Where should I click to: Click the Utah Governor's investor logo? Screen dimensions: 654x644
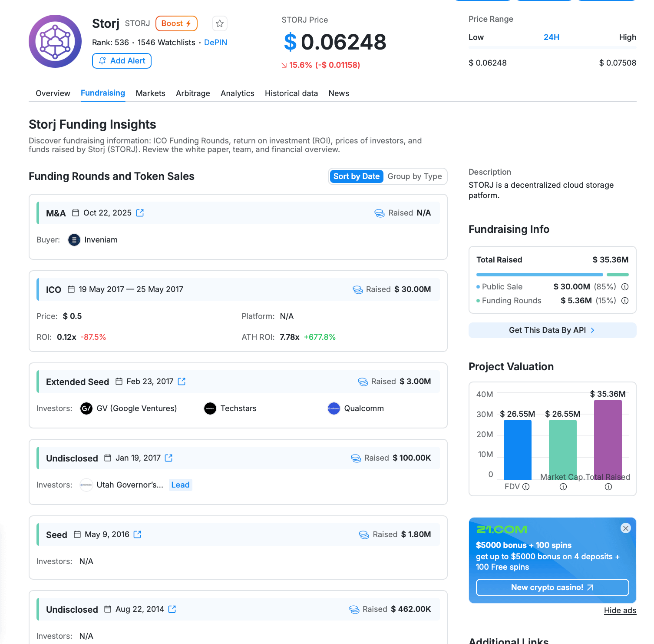point(86,485)
